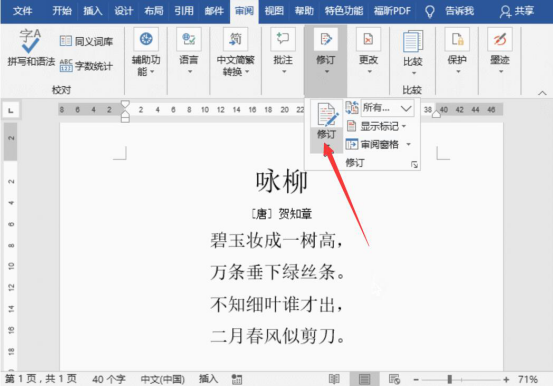Click the zoom in plus button
The image size is (554, 387).
pos(506,380)
